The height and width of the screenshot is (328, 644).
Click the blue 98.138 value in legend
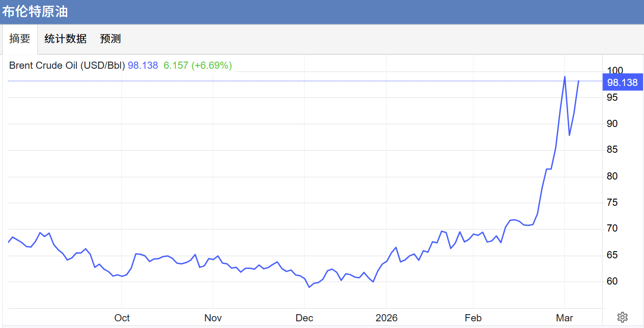pos(143,65)
